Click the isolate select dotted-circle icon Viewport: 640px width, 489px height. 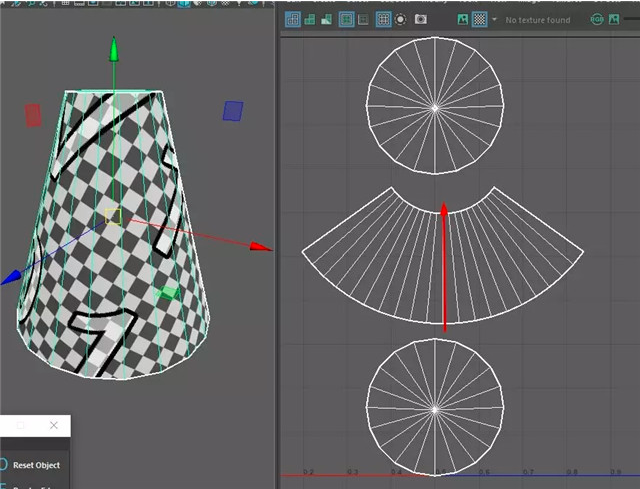[x=401, y=19]
